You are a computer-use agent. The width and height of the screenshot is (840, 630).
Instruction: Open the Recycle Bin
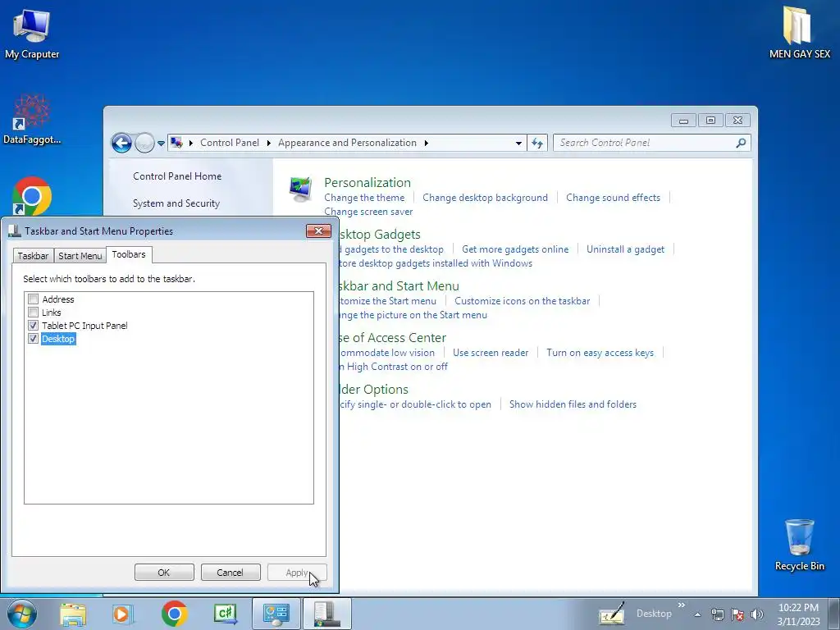(x=799, y=545)
